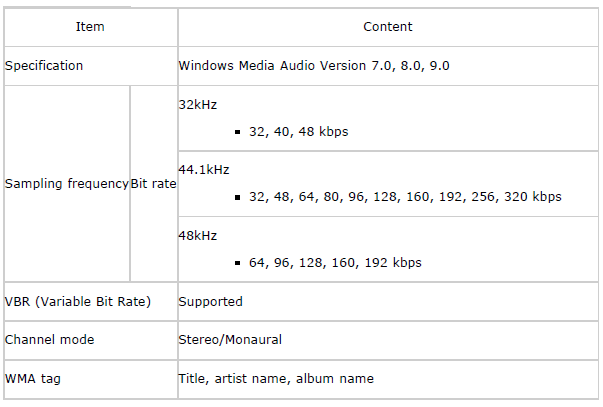Click the Content column header

coord(388,27)
